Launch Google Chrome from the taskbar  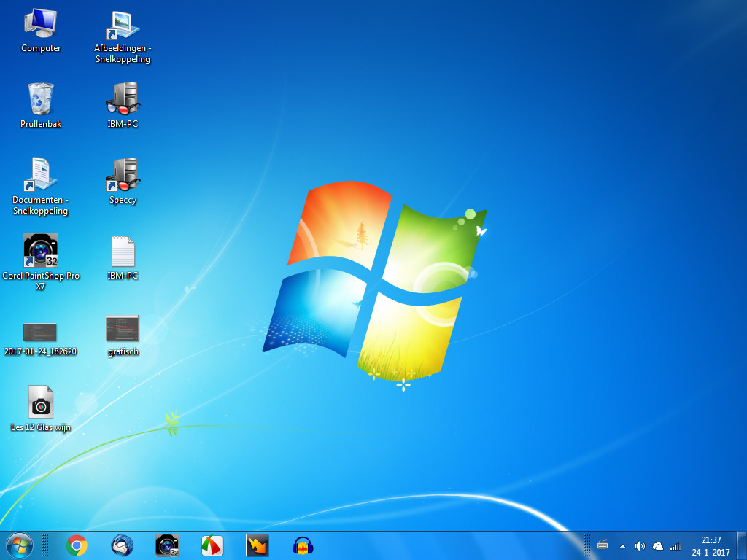[77, 545]
